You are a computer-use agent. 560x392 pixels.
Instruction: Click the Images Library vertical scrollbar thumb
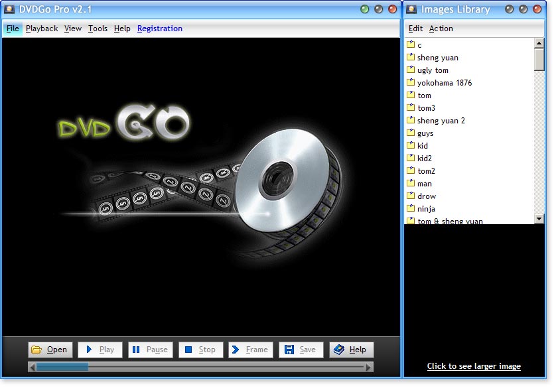539,60
